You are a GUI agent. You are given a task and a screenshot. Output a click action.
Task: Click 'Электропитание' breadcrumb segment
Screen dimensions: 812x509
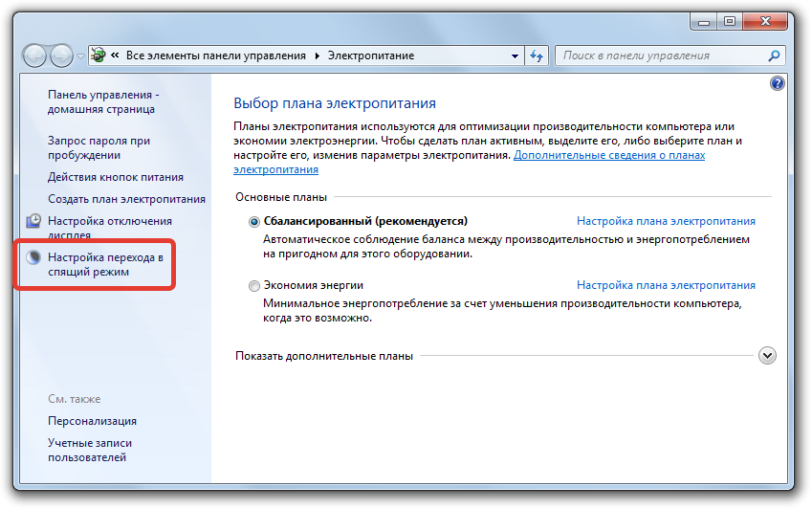(x=371, y=55)
